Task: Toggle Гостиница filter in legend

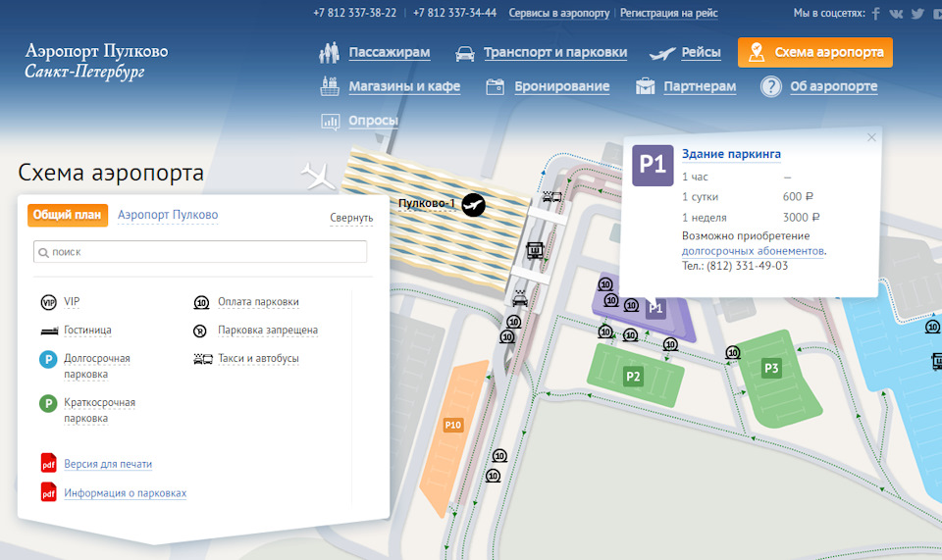Action: click(x=87, y=331)
